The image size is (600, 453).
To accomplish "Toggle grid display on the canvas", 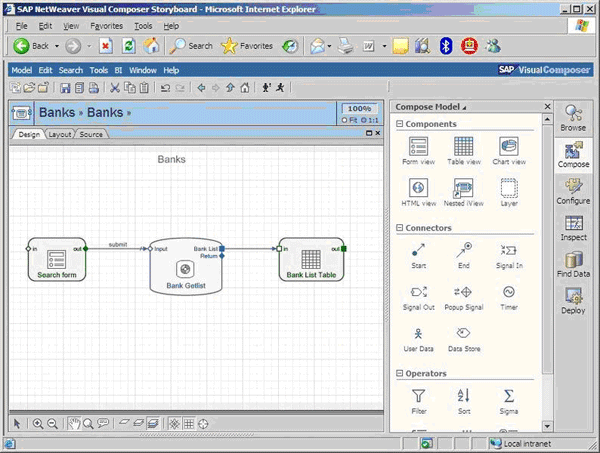I will pos(189,424).
